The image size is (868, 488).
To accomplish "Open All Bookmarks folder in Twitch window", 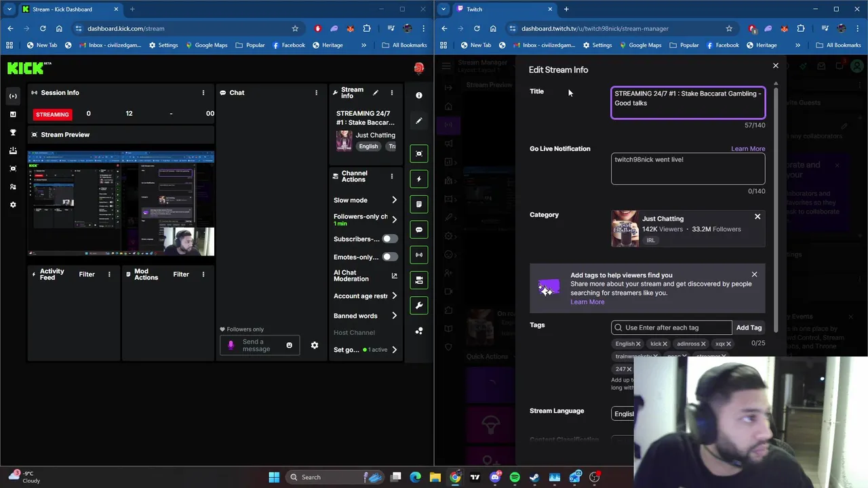I will (838, 45).
